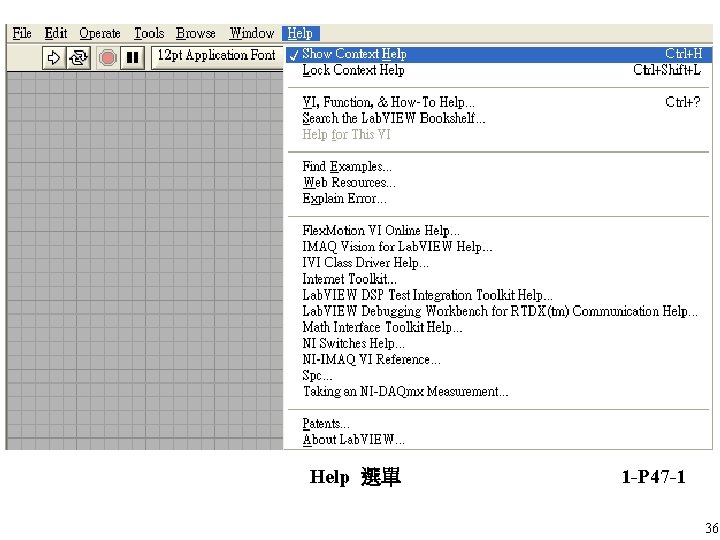Open NI Switches Help
This screenshot has width=720, height=540.
tap(499, 343)
